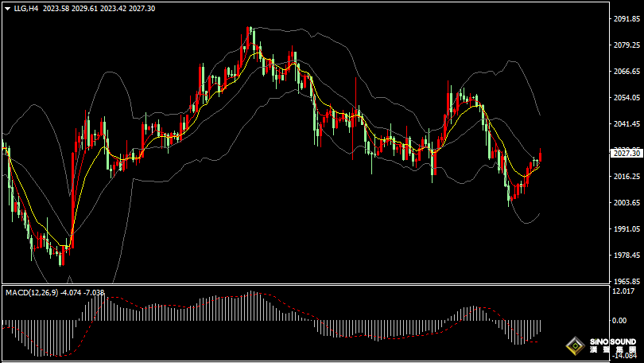
Task: Click the highest candle peak near 2091
Action: 249,32
